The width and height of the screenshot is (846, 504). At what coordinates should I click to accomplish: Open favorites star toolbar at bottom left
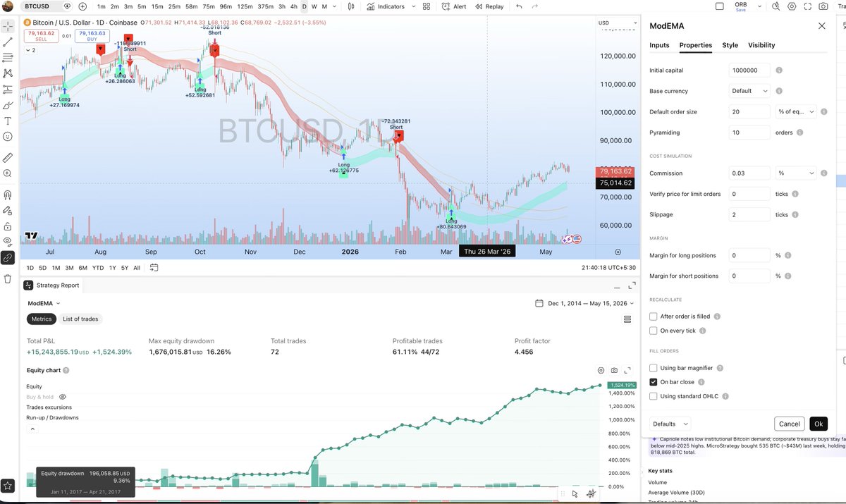[x=8, y=486]
